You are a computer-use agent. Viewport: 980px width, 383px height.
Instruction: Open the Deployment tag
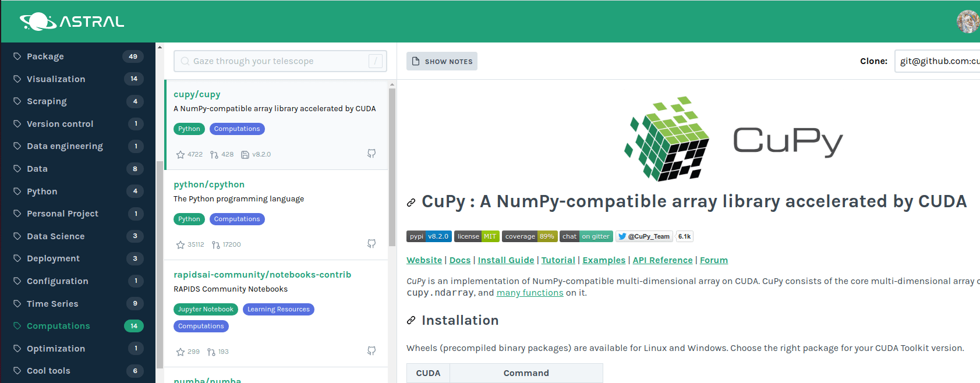[78, 258]
